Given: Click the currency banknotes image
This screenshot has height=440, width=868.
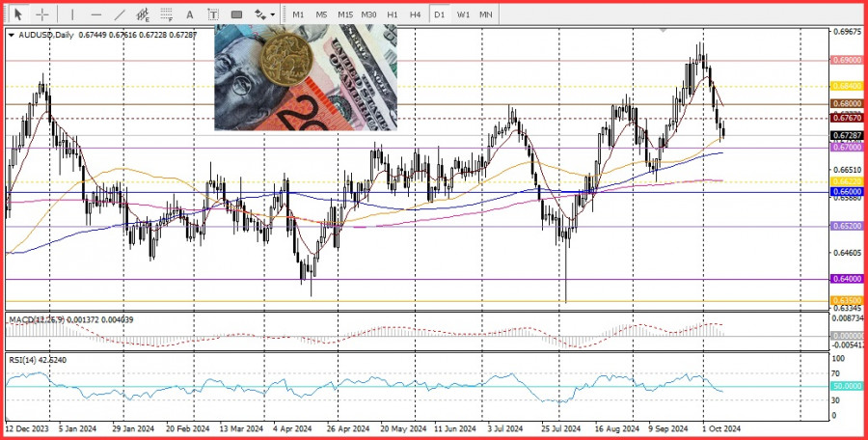Looking at the screenshot, I should tap(306, 77).
